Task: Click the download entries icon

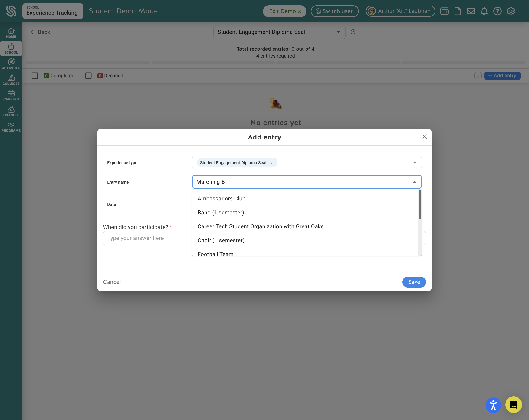Action: click(x=478, y=76)
